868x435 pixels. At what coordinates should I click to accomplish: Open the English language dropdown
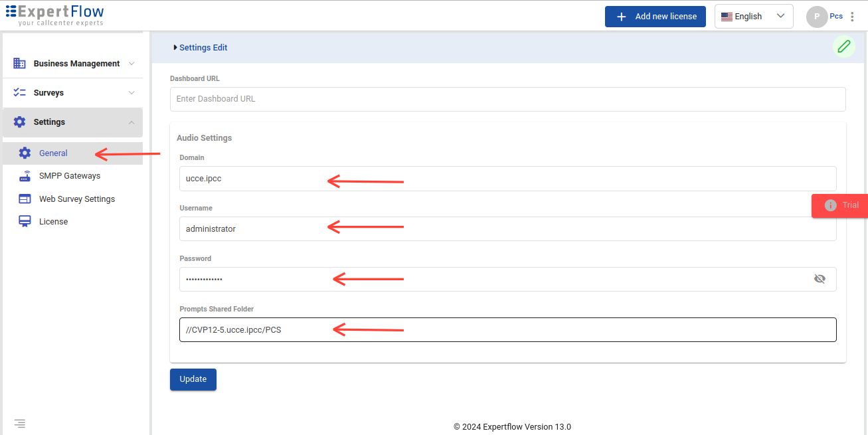click(x=754, y=17)
